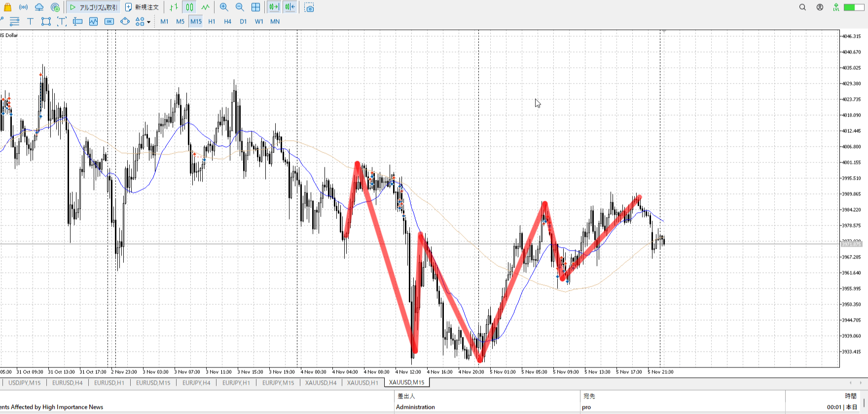
Task: Select the H1 timeframe button
Action: click(x=212, y=21)
